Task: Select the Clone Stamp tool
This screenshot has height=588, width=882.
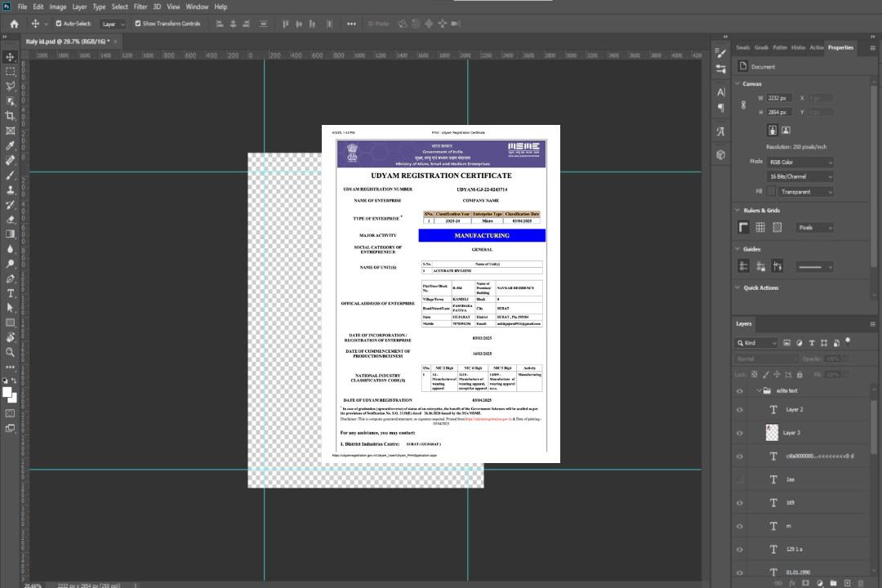Action: (10, 189)
